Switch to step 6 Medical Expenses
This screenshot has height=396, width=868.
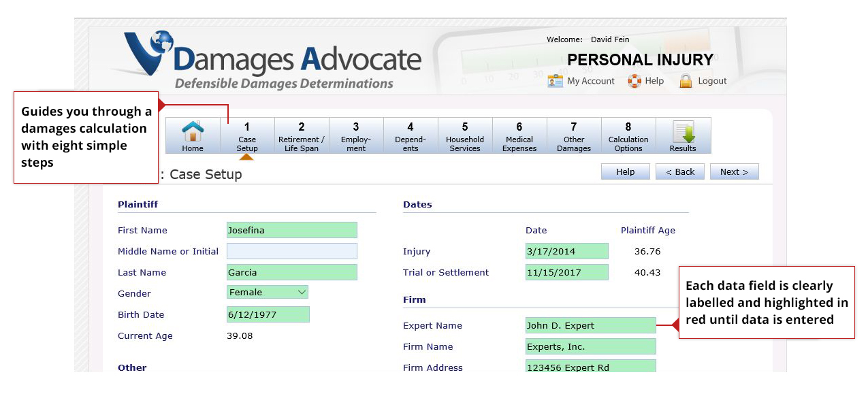point(519,135)
